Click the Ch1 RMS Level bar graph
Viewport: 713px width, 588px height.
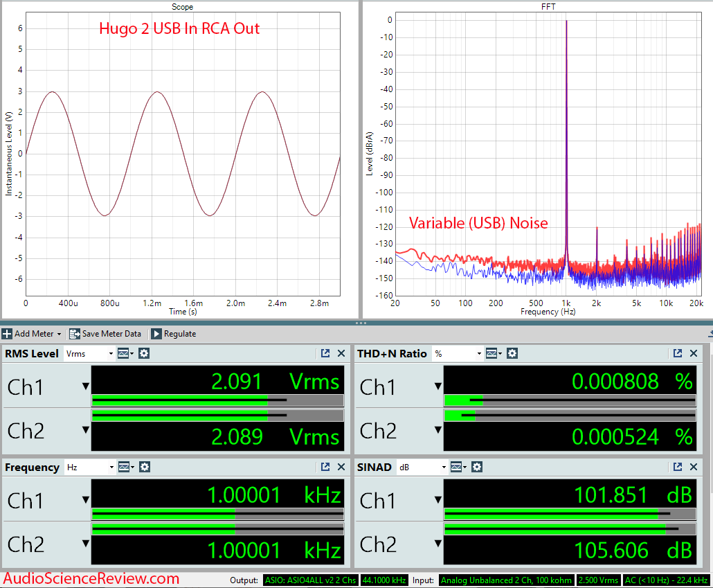coord(218,400)
